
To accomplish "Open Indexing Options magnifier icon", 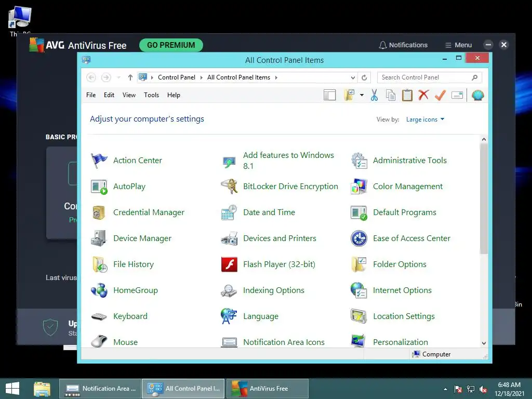I will coord(229,290).
